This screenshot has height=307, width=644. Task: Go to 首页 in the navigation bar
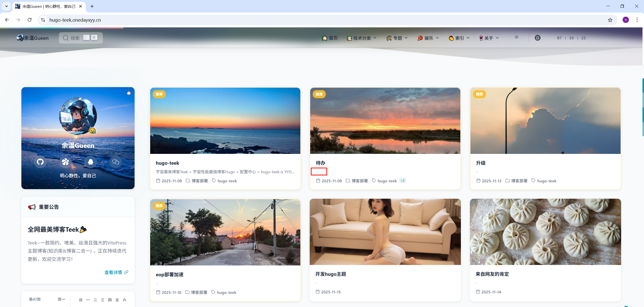(330, 38)
